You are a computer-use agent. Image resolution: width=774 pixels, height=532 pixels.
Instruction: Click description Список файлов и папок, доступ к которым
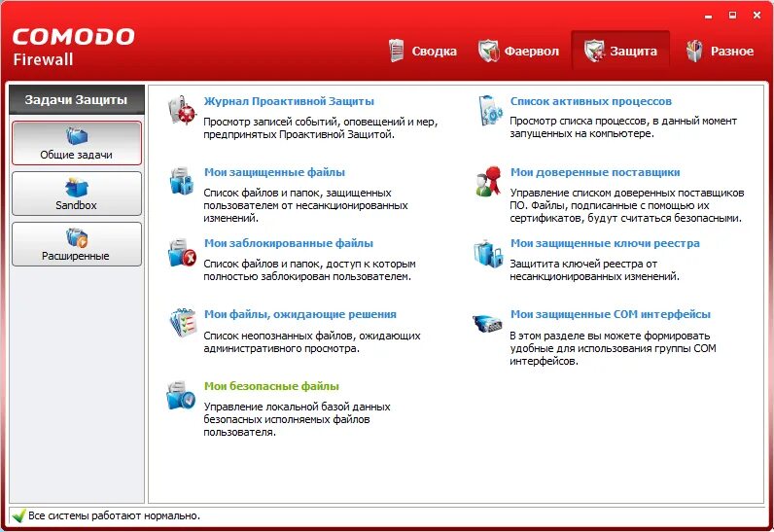(309, 270)
